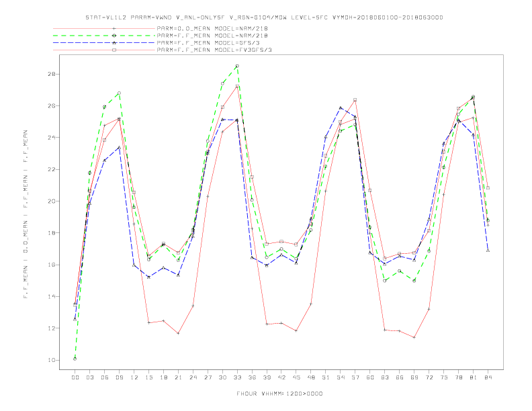This screenshot has height=411, width=532.
Task: Click the x-axis tick label 12
Action: pos(134,377)
